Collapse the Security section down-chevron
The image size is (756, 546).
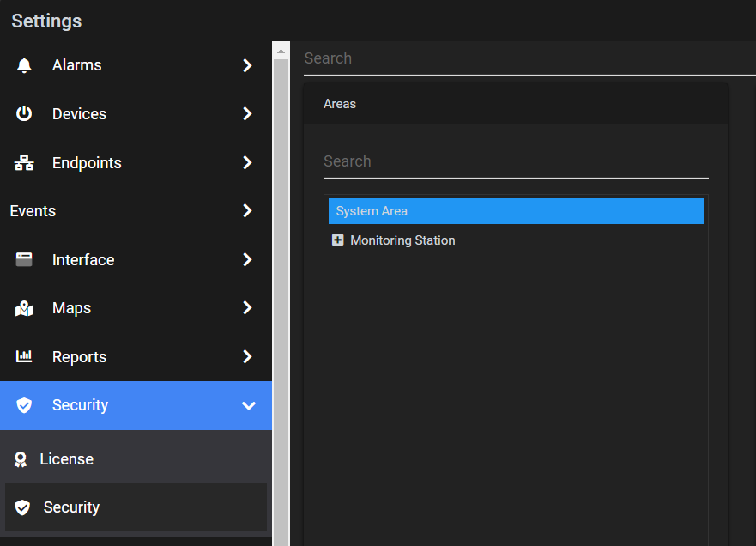pos(249,406)
